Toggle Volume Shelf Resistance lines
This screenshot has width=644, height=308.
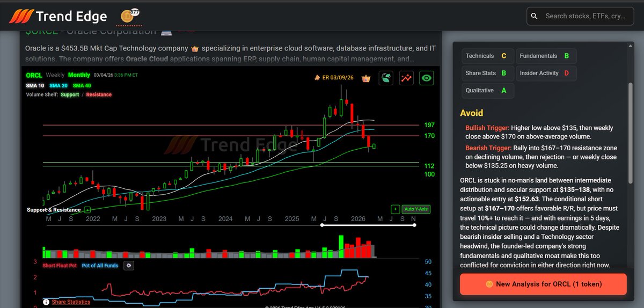point(99,94)
